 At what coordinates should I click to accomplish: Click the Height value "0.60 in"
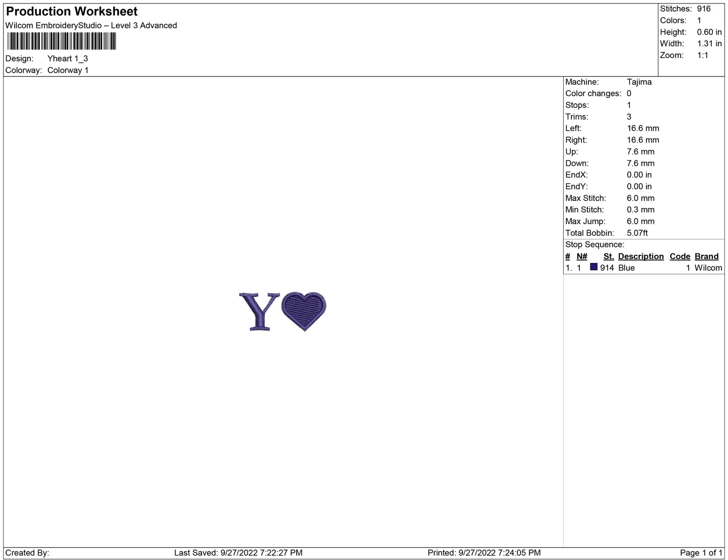pyautogui.click(x=709, y=32)
